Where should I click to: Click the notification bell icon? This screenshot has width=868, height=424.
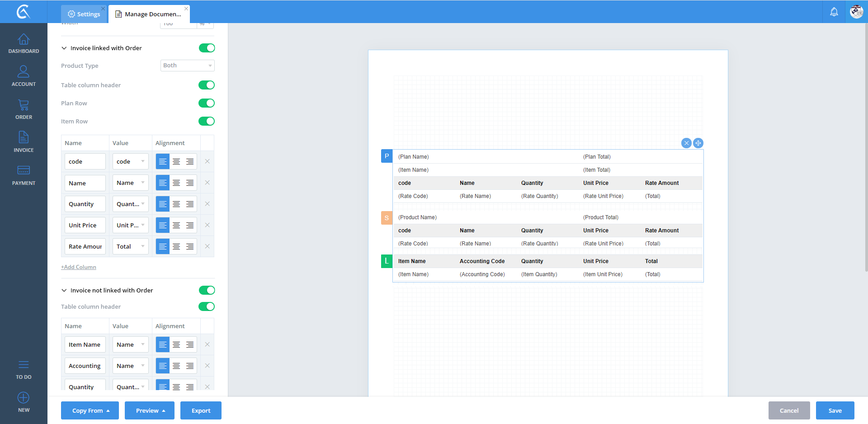tap(834, 12)
